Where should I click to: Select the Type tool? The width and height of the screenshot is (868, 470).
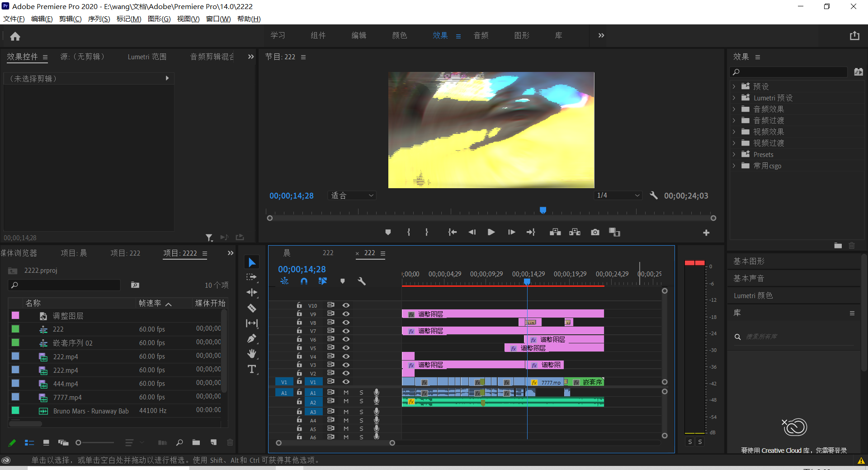252,369
